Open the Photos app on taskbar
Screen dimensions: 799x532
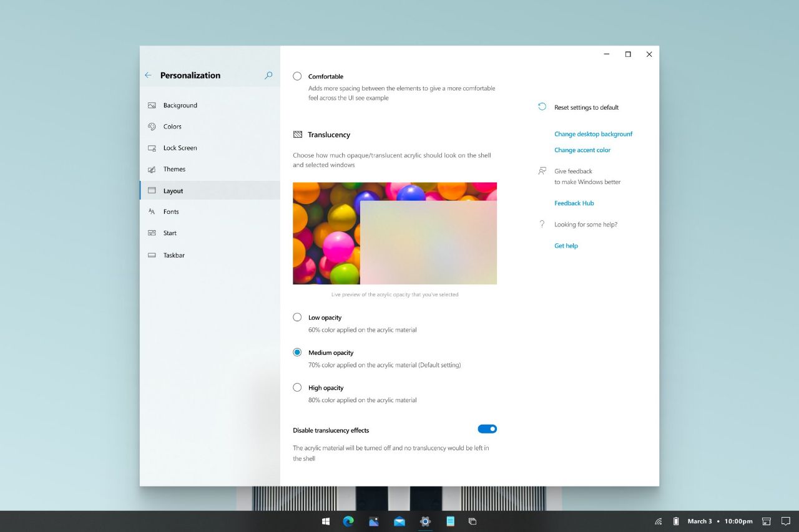[x=374, y=521]
